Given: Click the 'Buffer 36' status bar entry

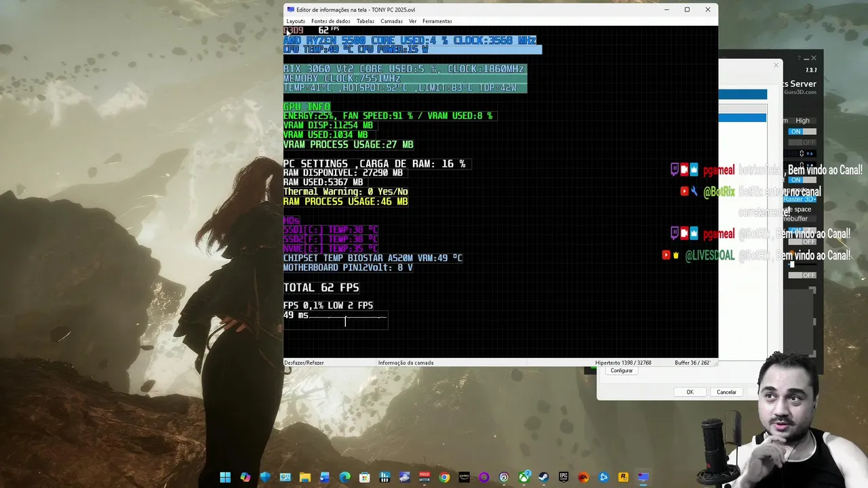Looking at the screenshot, I should click(x=693, y=363).
